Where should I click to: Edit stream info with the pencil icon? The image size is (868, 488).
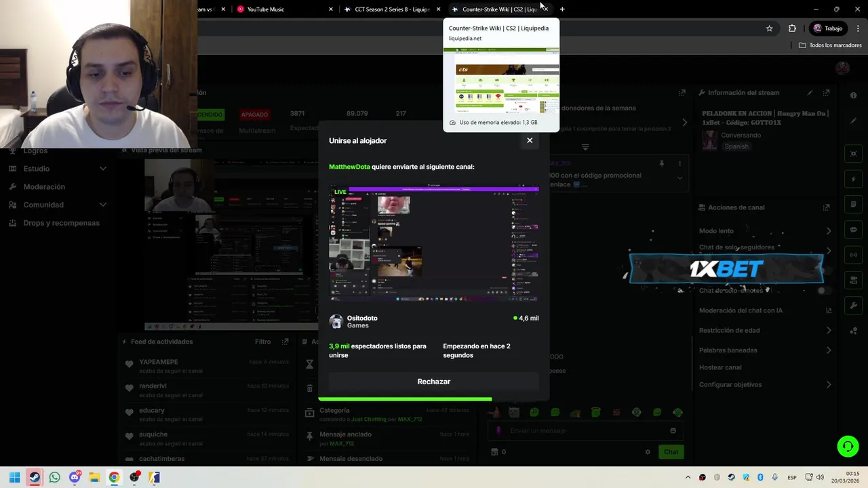click(x=810, y=93)
